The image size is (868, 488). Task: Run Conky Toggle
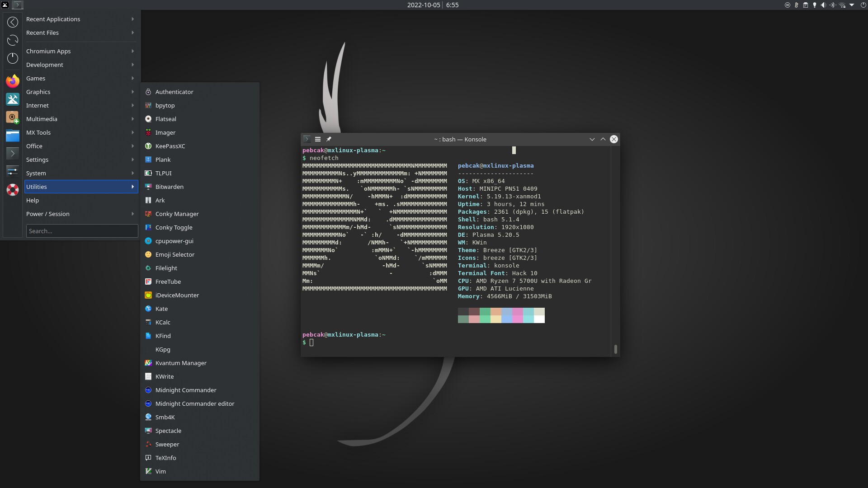coord(200,227)
